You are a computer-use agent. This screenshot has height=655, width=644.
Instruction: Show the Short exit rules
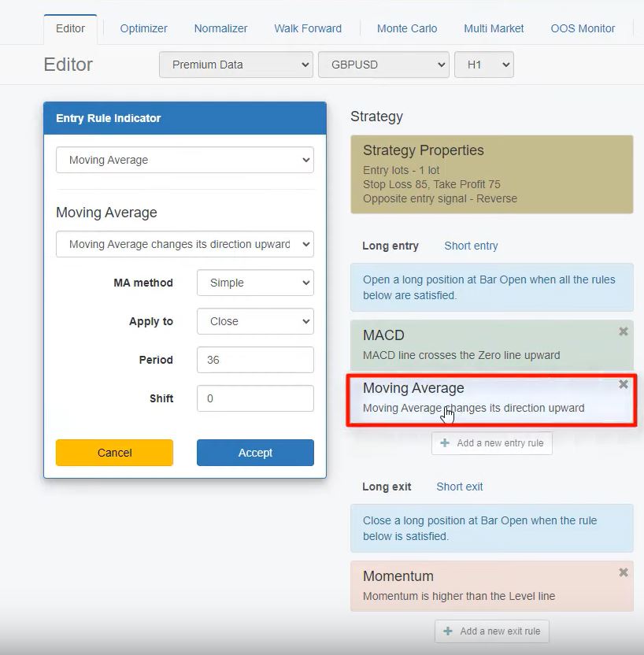[460, 487]
